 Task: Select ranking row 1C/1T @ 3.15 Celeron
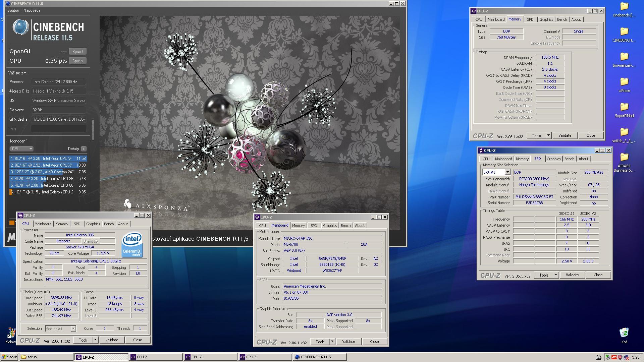coord(48,192)
